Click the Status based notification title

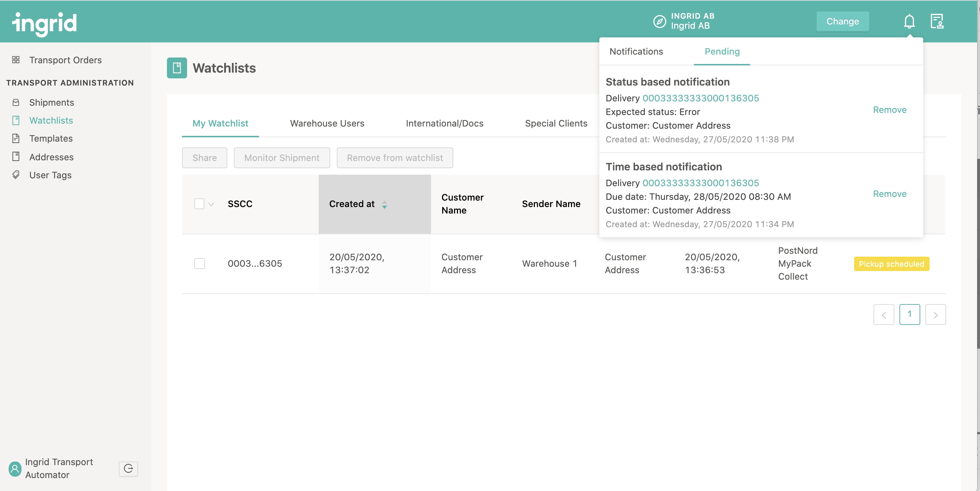[x=668, y=82]
